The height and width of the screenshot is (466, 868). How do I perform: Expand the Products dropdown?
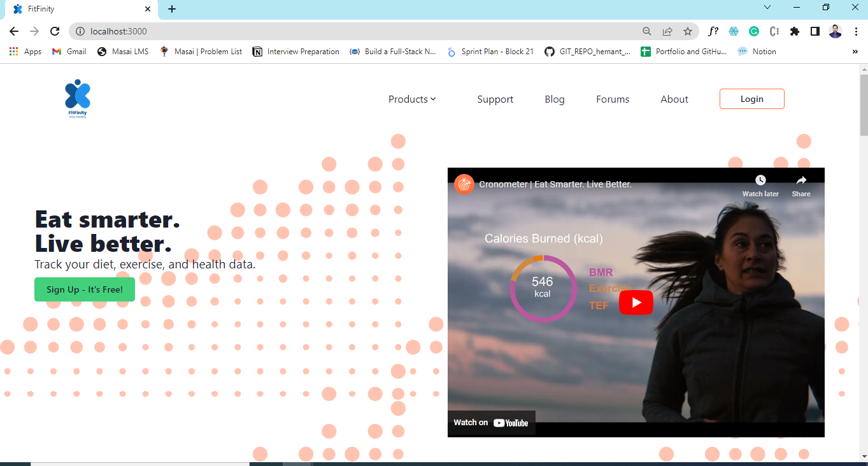(411, 99)
